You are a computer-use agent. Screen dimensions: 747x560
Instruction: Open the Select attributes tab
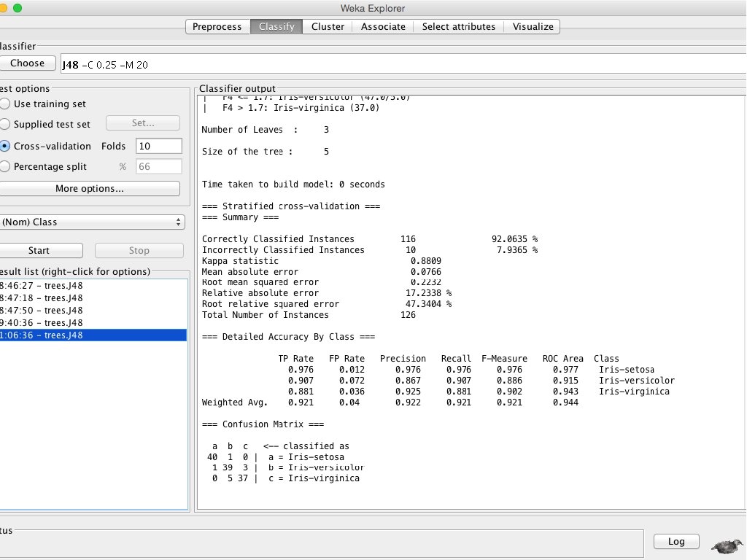coord(458,27)
